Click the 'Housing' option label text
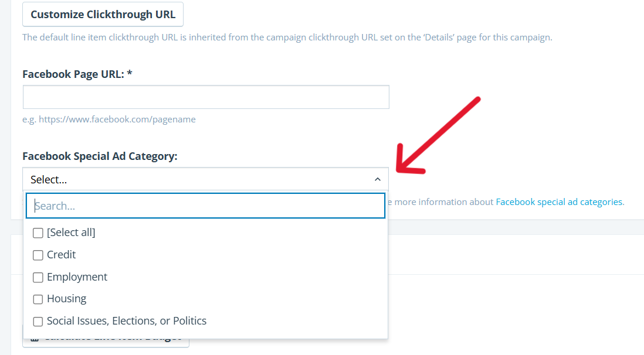Viewport: 644px width, 355px height. click(66, 299)
